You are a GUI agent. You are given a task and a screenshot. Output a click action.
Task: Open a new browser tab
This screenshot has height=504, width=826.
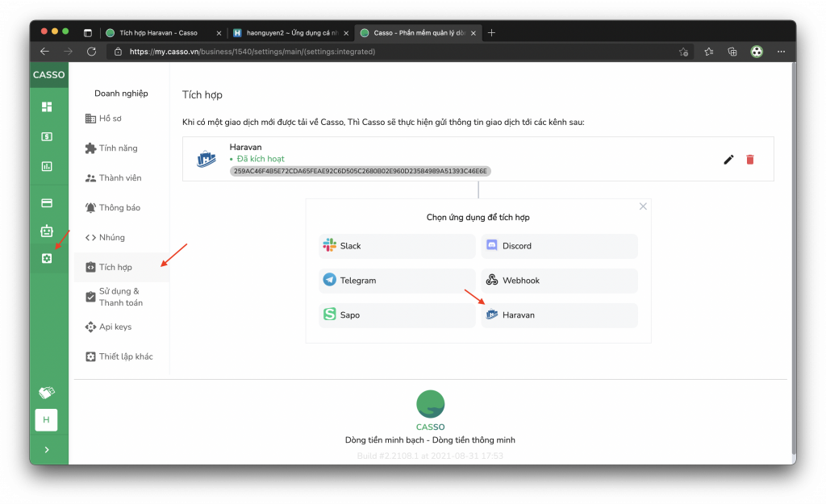pyautogui.click(x=491, y=32)
